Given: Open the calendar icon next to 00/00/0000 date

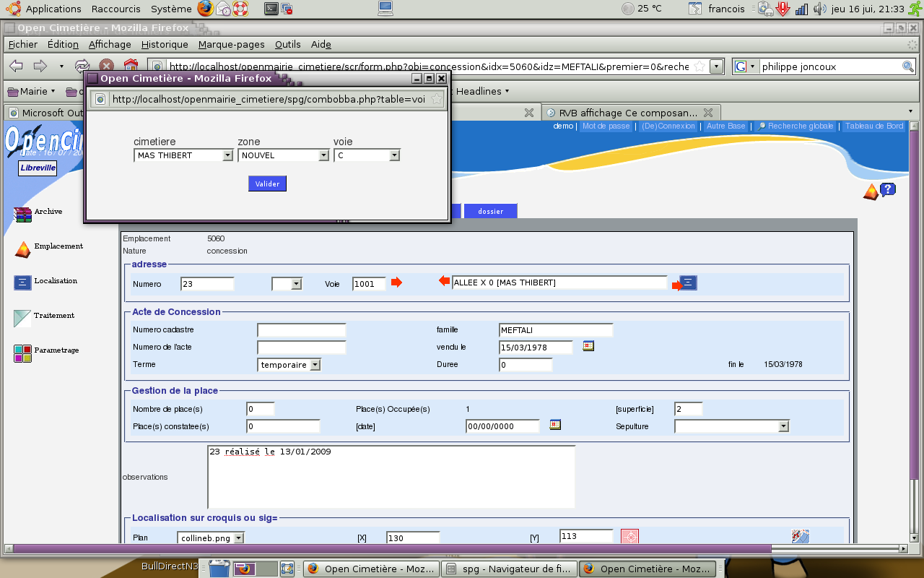Looking at the screenshot, I should pos(555,425).
